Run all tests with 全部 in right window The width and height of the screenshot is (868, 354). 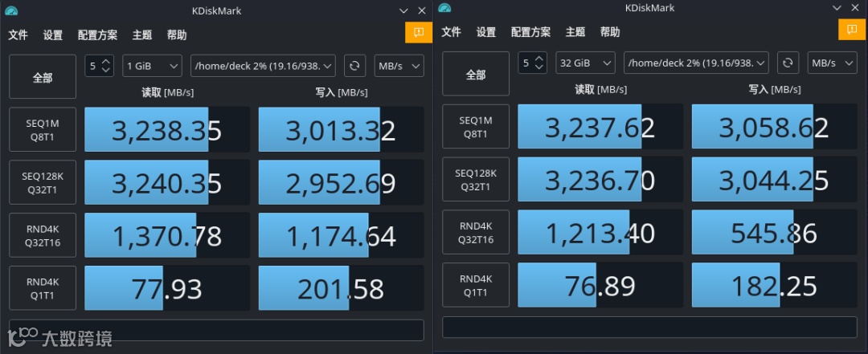pyautogui.click(x=476, y=74)
